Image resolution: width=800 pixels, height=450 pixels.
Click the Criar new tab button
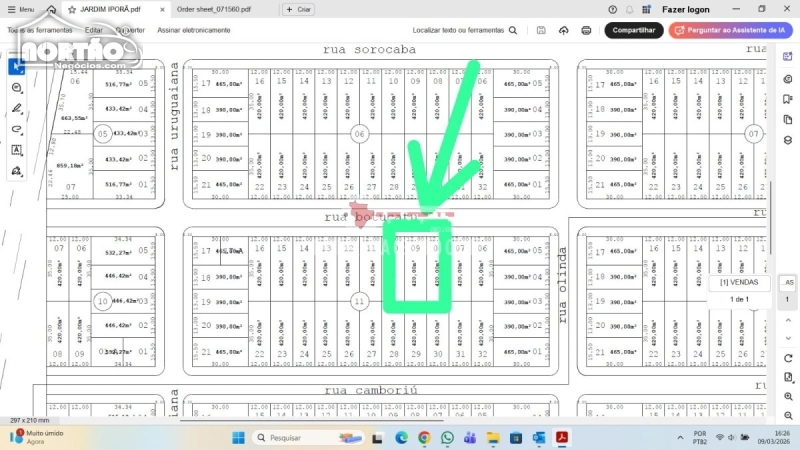[x=298, y=8]
